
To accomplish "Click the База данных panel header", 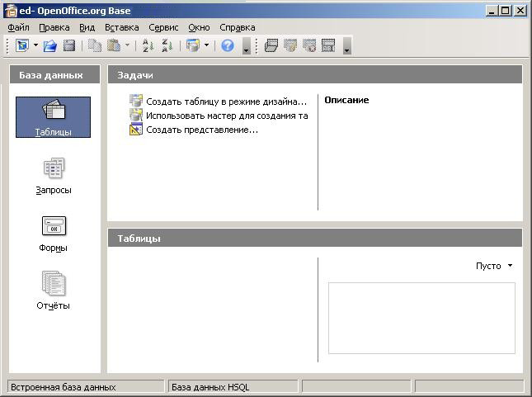I will pyautogui.click(x=54, y=75).
